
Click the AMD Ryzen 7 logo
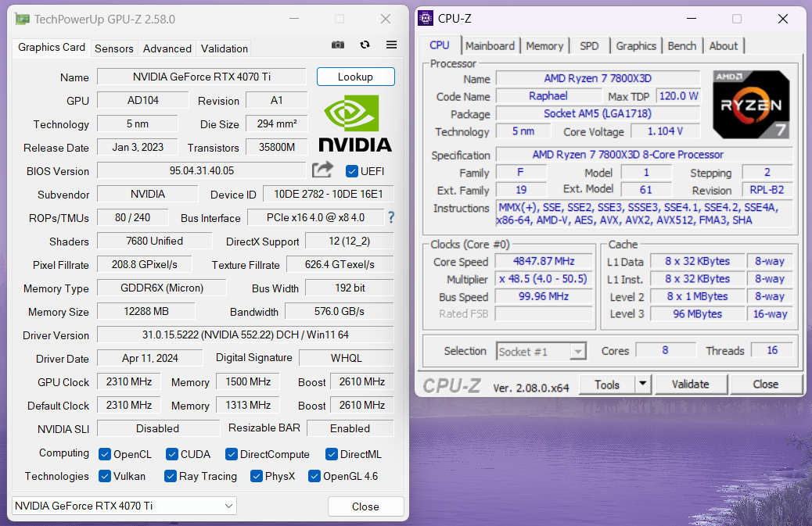[x=752, y=105]
